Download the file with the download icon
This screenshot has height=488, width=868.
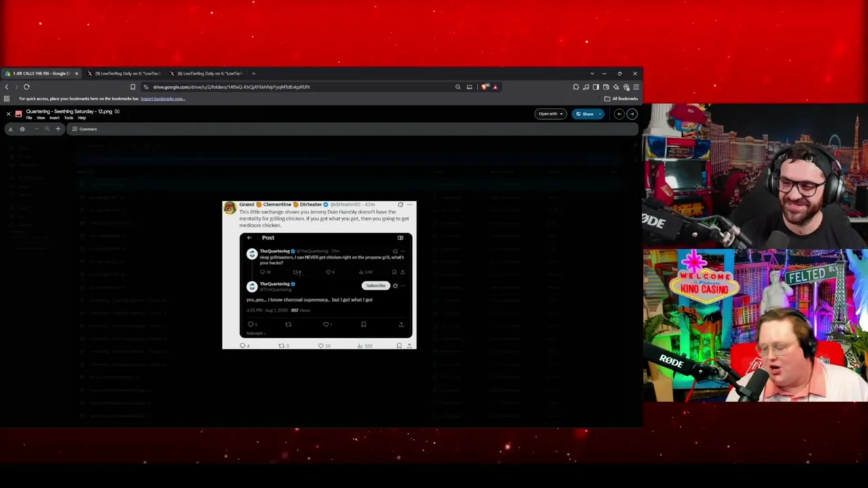10,129
